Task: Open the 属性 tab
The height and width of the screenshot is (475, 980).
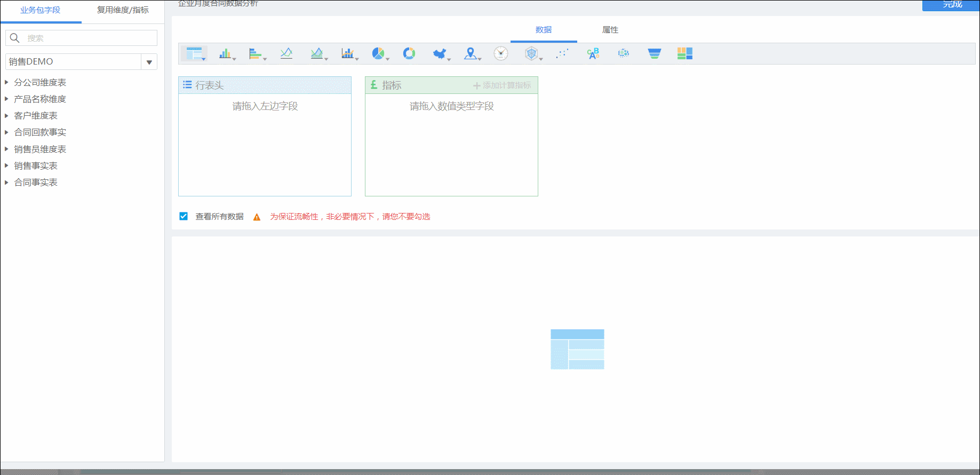Action: 610,30
